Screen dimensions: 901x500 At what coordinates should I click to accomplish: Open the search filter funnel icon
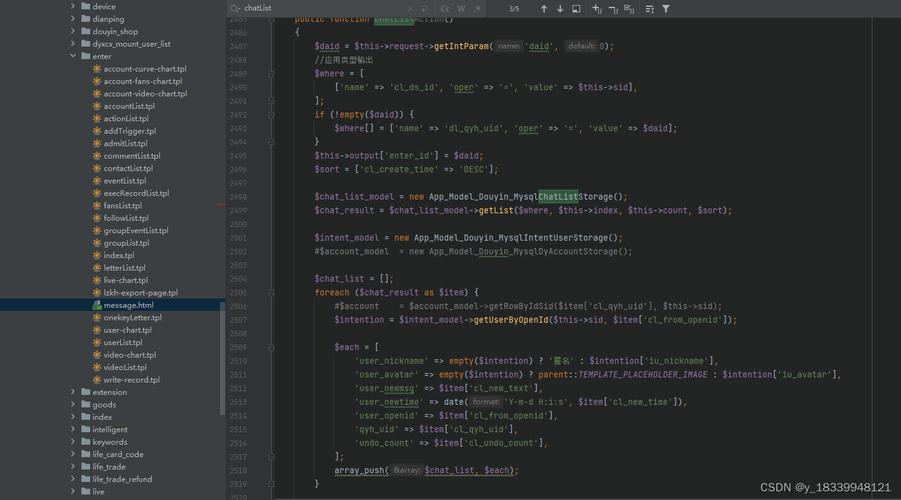tap(665, 9)
